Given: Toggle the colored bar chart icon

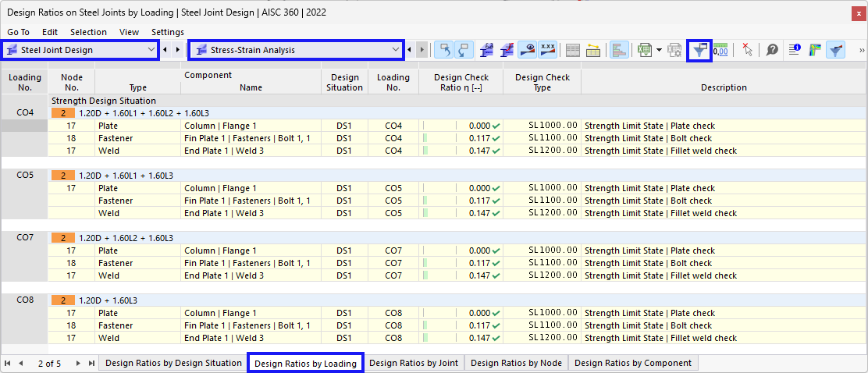Looking at the screenshot, I should click(x=618, y=50).
